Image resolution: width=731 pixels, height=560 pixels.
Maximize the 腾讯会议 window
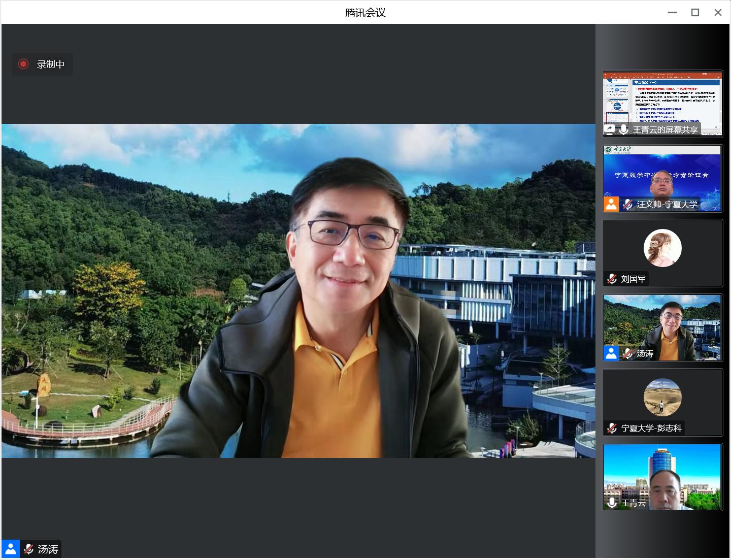pos(695,13)
